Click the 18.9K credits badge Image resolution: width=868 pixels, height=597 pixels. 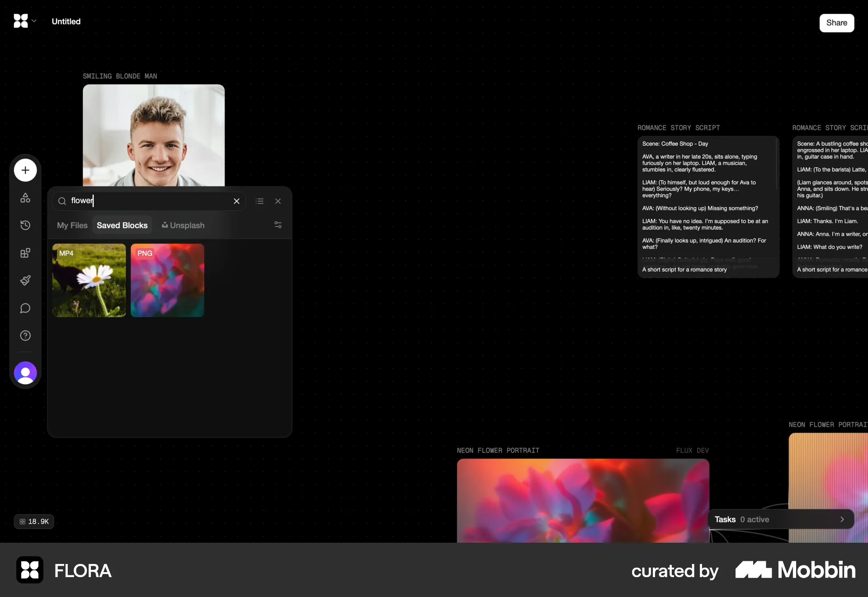pyautogui.click(x=34, y=521)
